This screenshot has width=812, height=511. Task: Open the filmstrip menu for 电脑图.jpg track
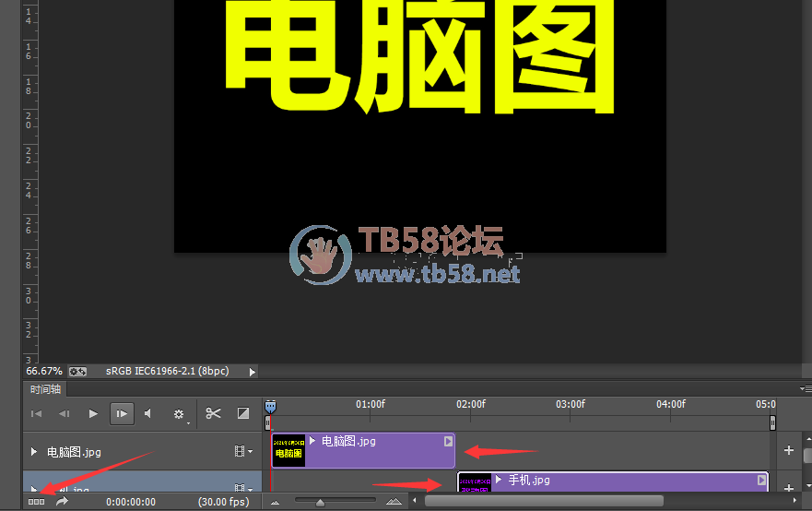click(x=242, y=452)
